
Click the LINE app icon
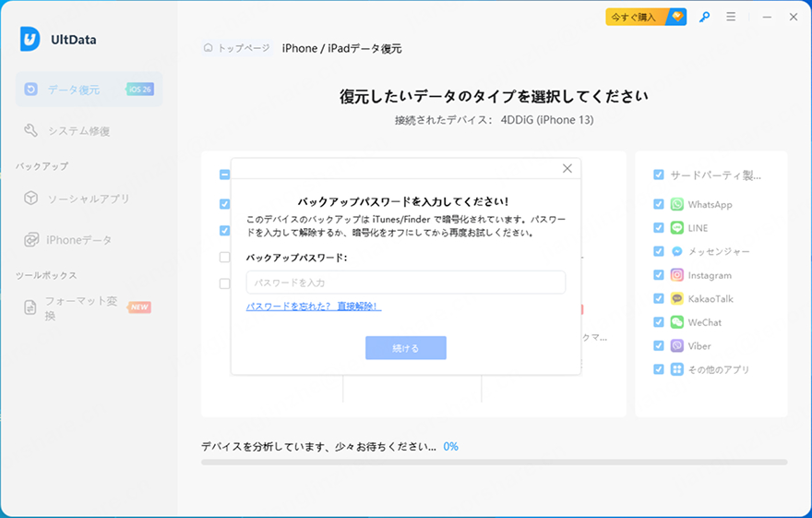677,228
